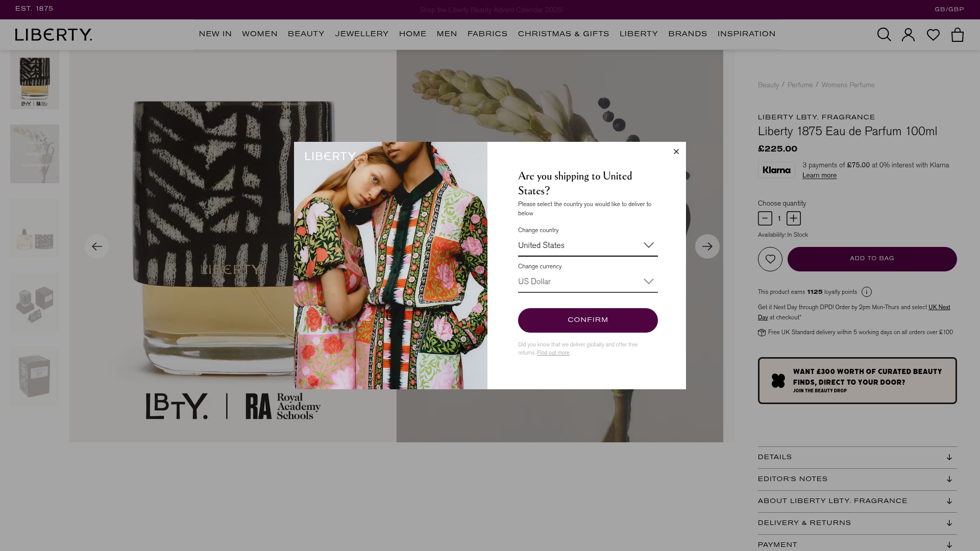
Task: Follow the Find out more link
Action: tap(553, 353)
